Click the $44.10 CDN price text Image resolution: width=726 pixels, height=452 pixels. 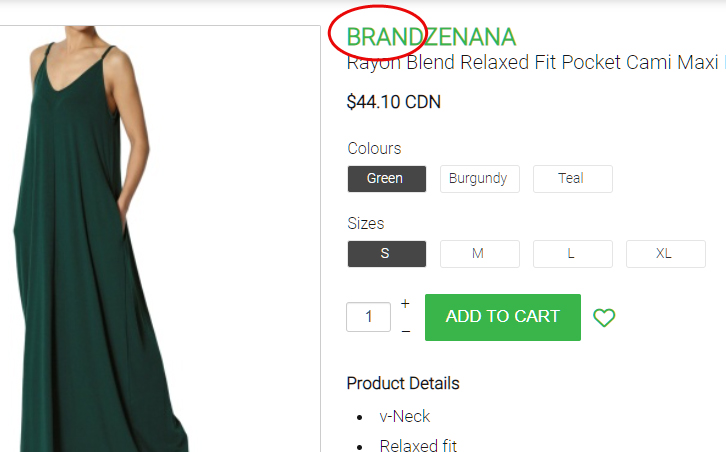click(x=394, y=102)
